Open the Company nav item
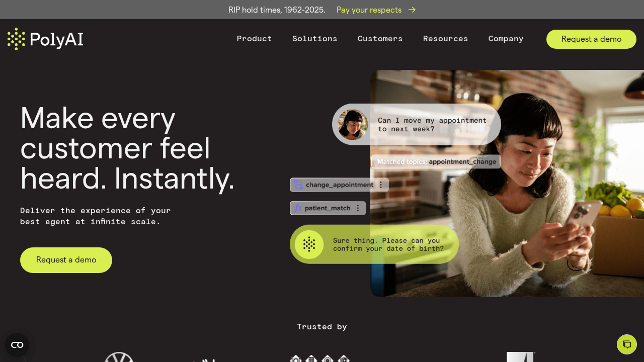This screenshot has height=362, width=644. [x=506, y=39]
